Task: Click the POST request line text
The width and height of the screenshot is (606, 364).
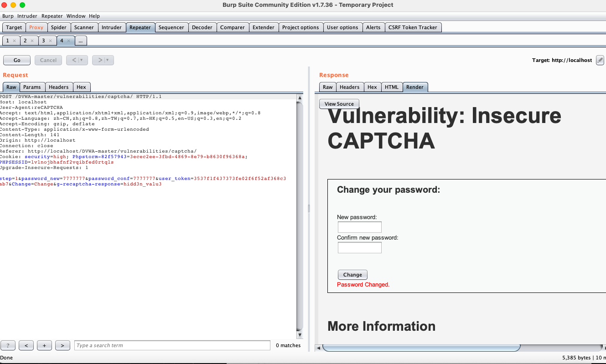Action: pos(81,97)
